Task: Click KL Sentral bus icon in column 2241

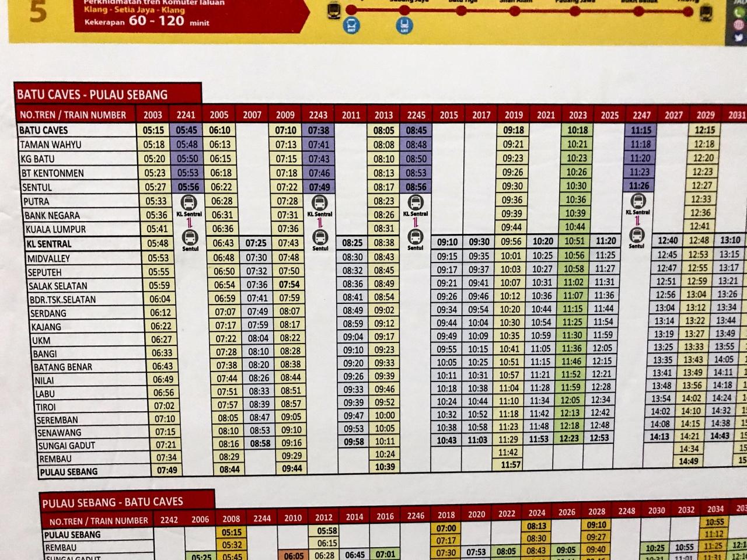Action: click(189, 204)
